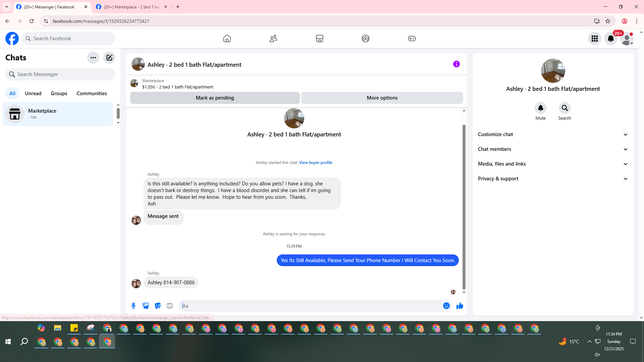The image size is (644, 362).
Task: Expand Chat members section
Action: pos(553,149)
